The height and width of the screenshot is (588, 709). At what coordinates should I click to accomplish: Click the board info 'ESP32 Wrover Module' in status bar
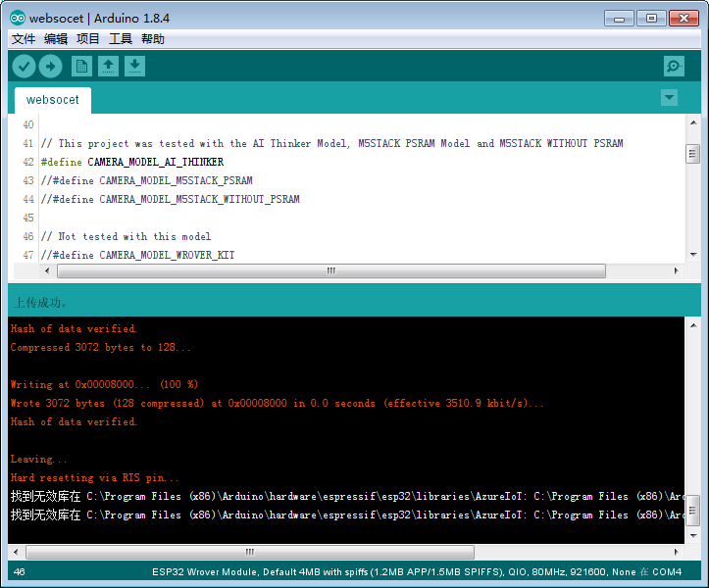204,571
